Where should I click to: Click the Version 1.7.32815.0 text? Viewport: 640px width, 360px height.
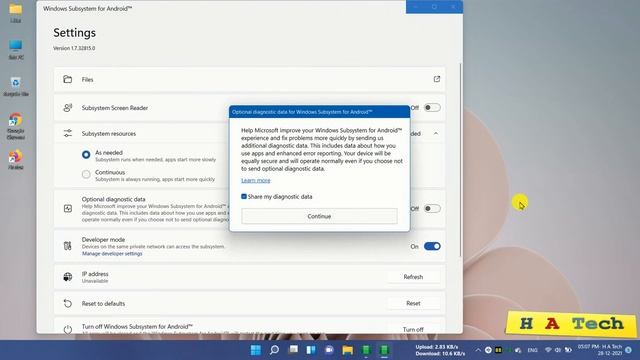point(74,48)
